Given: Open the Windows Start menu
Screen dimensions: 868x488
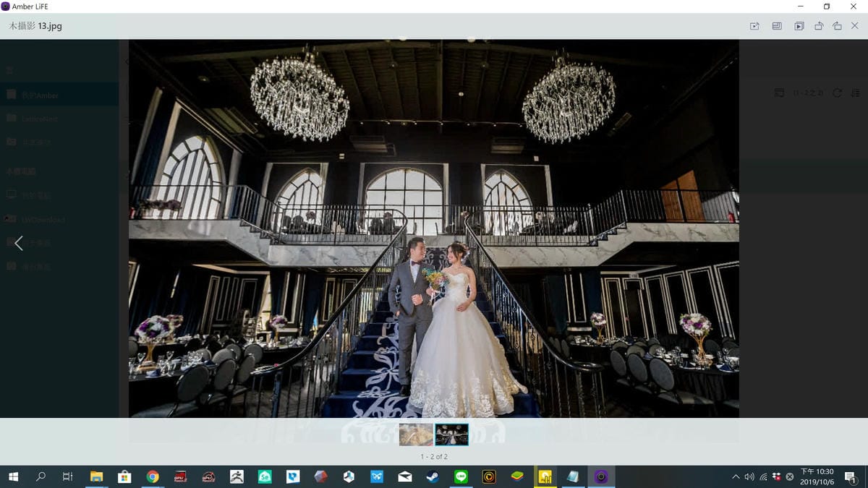Looking at the screenshot, I should [x=13, y=476].
